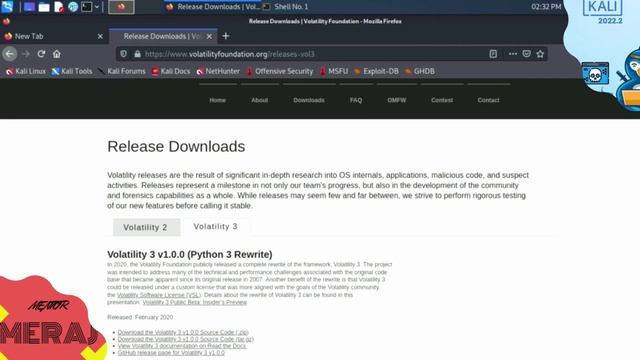
Task: Switch to the Volatility 2 tab
Action: 147,227
